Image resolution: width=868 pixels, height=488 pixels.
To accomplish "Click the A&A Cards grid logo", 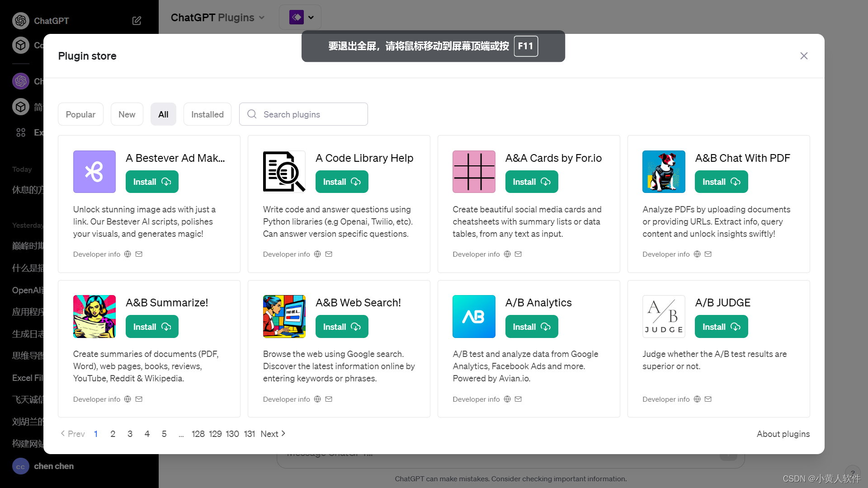I will point(474,172).
